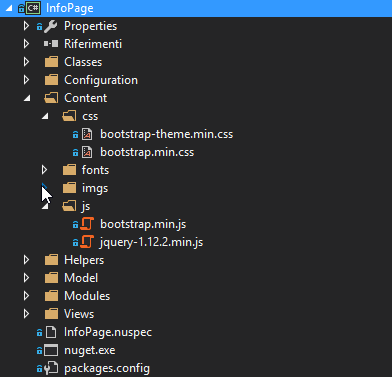This screenshot has height=377, width=392.
Task: Expand the Classes folder
Action: click(x=26, y=62)
